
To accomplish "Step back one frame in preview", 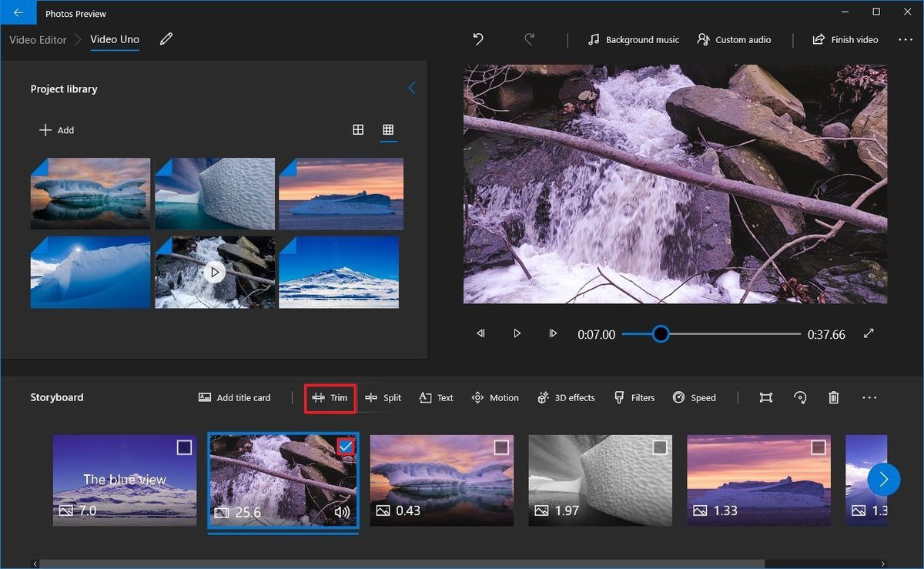I will pyautogui.click(x=480, y=333).
